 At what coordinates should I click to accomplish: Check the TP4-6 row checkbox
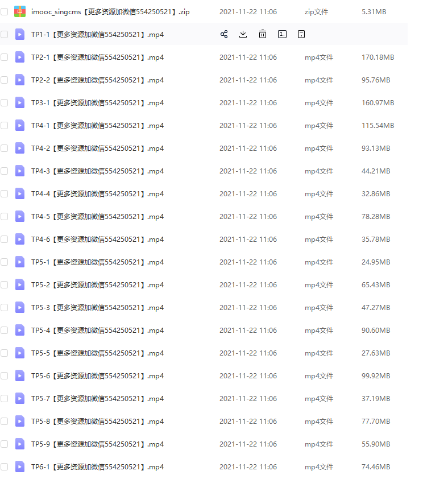tap(5, 239)
